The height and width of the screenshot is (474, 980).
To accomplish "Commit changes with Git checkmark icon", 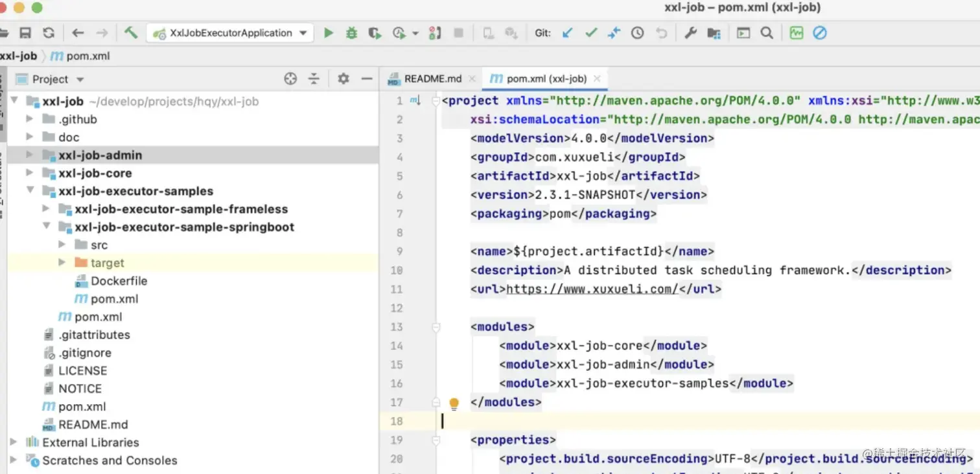I will pos(590,33).
